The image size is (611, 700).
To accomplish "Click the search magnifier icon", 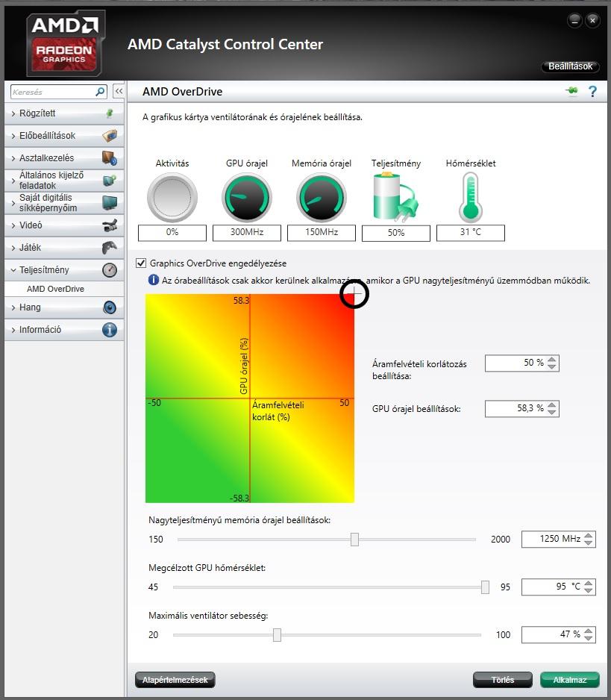I will pos(101,92).
